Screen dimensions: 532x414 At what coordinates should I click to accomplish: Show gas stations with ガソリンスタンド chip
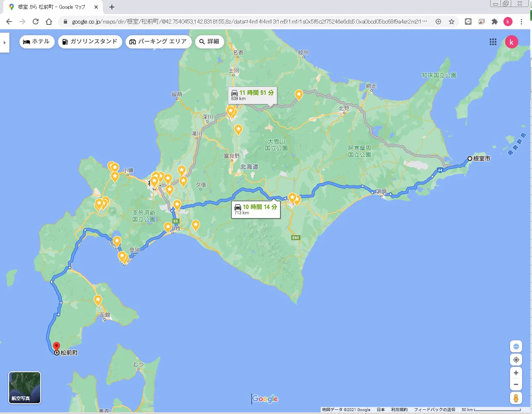click(90, 42)
